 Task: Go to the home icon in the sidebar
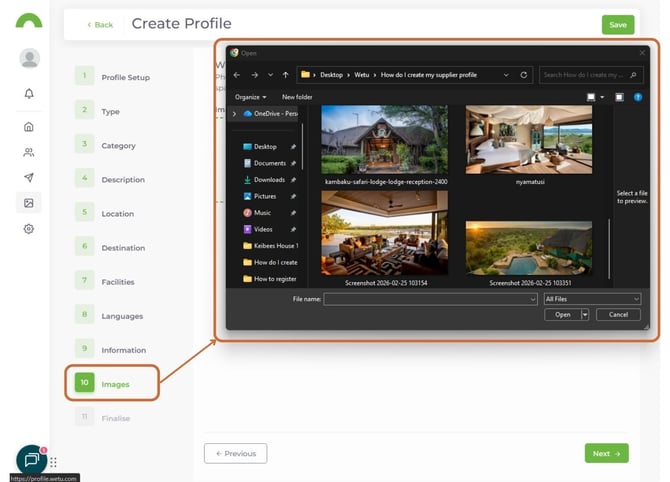coord(29,127)
